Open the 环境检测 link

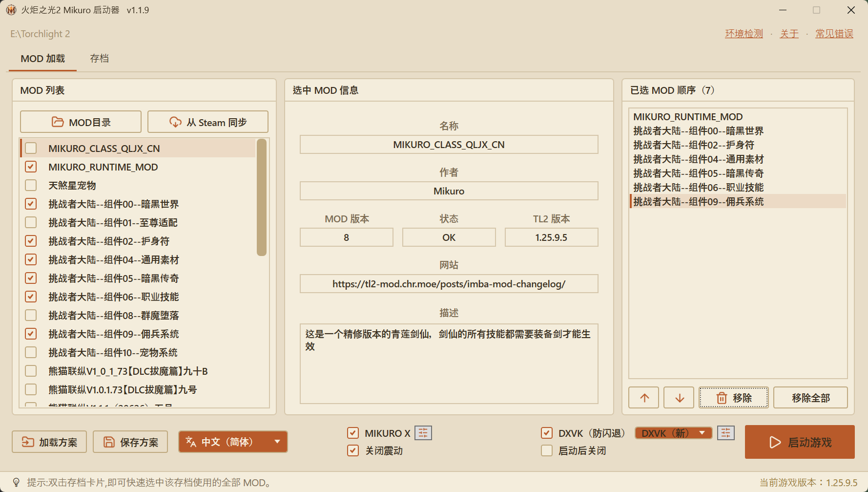tap(744, 34)
